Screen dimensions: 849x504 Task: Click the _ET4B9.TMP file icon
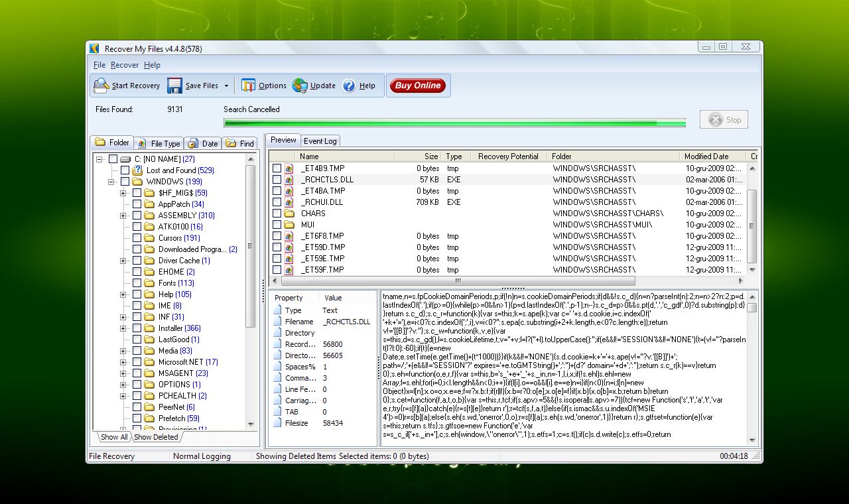(289, 168)
